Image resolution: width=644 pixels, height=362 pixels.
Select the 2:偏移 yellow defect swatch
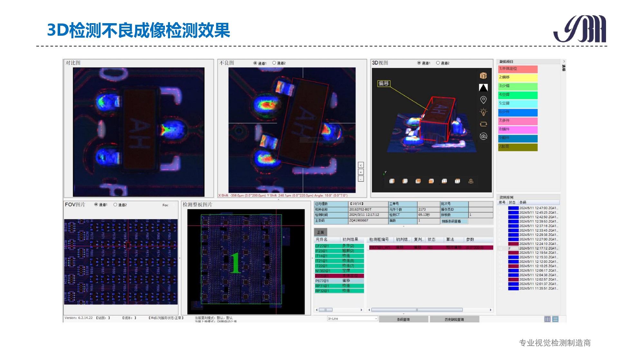pyautogui.click(x=517, y=78)
